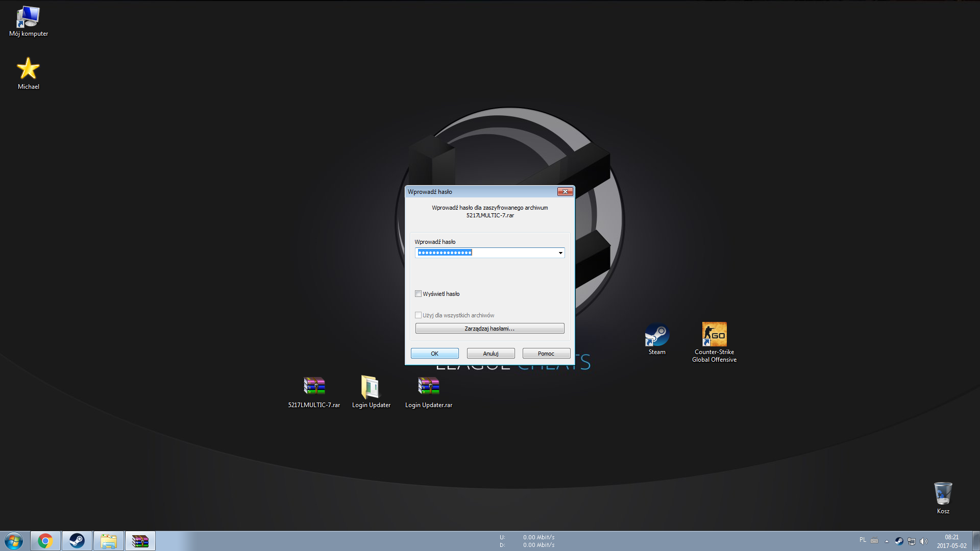Cancel the dialog with Anuluj

(x=491, y=354)
